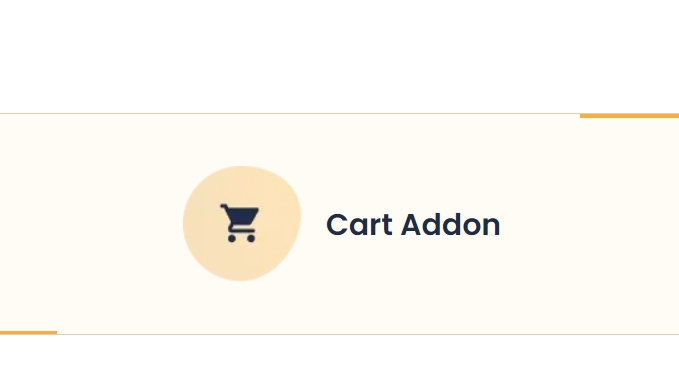Click the word "Cart" in the title
This screenshot has height=374, width=679.
pos(359,225)
